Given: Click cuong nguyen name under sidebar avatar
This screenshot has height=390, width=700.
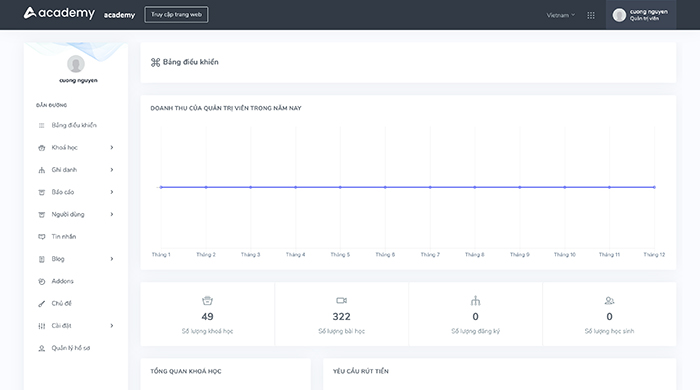Looking at the screenshot, I should 78,80.
